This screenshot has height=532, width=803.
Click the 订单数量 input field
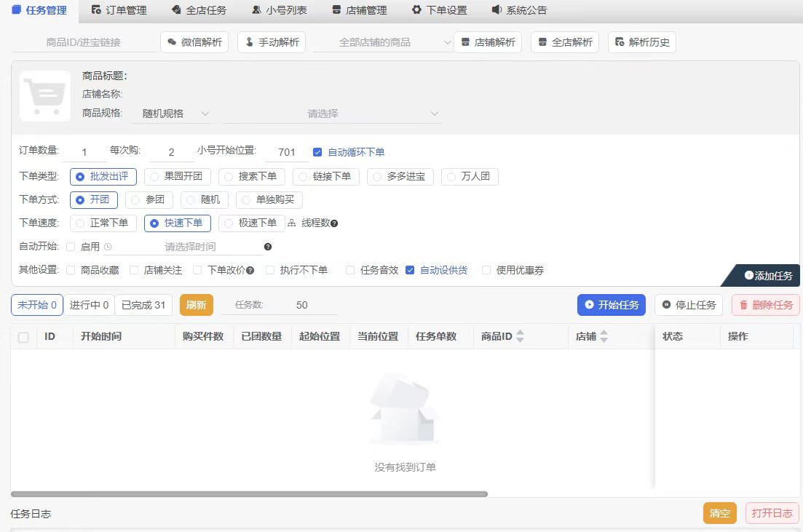point(84,152)
